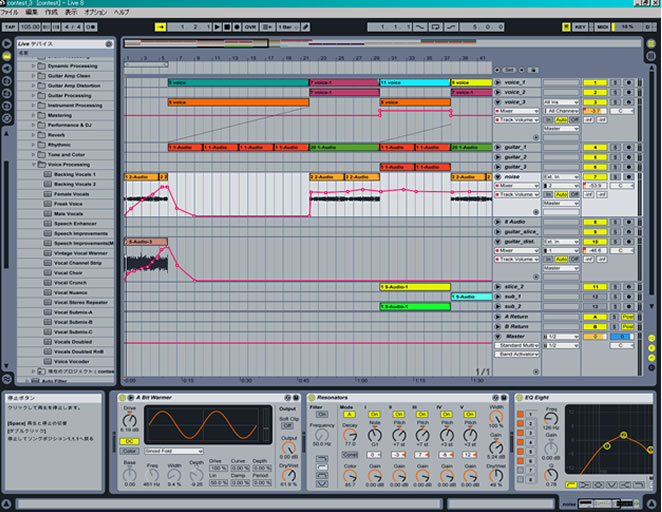The width and height of the screenshot is (662, 512).
Task: Toggle Resonators device activator
Action: point(312,398)
